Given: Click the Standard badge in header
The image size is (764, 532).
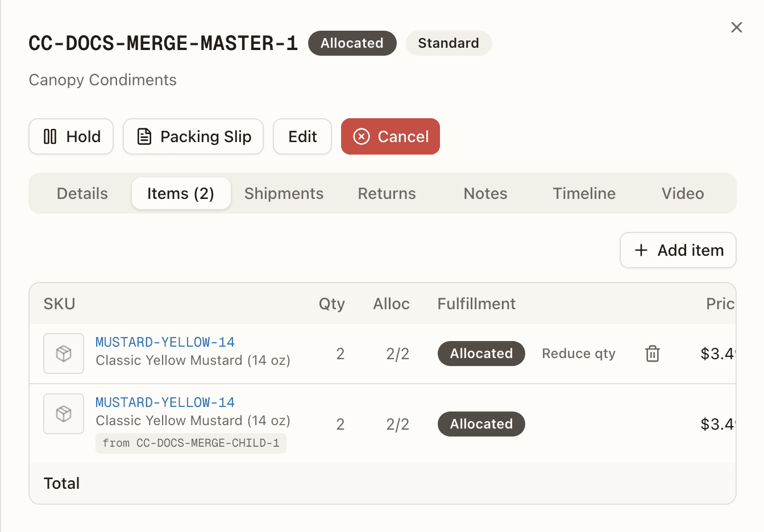Looking at the screenshot, I should pos(449,43).
